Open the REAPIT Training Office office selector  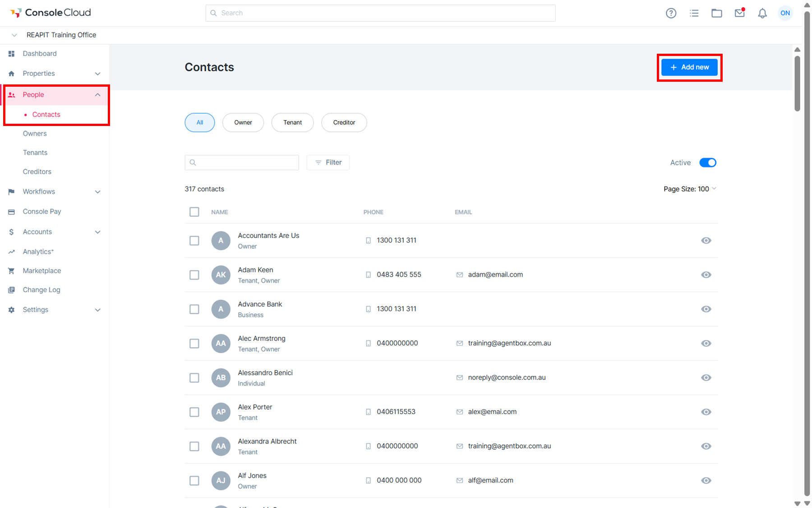click(x=54, y=35)
